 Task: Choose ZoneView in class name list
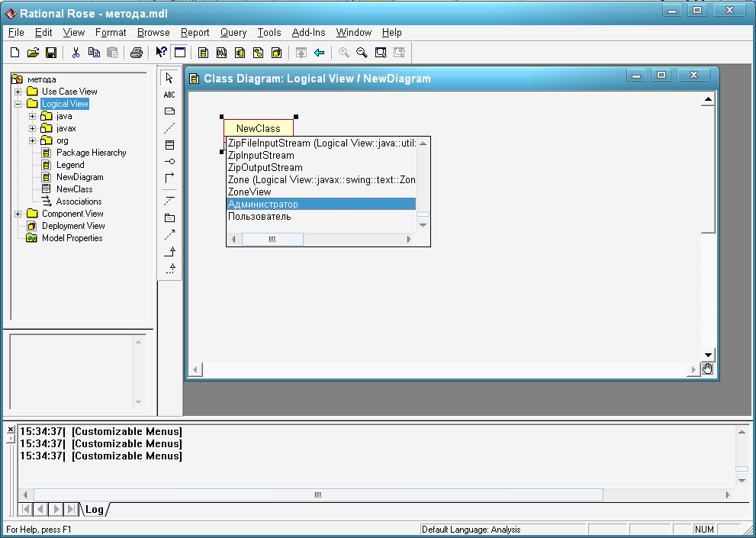(x=321, y=192)
